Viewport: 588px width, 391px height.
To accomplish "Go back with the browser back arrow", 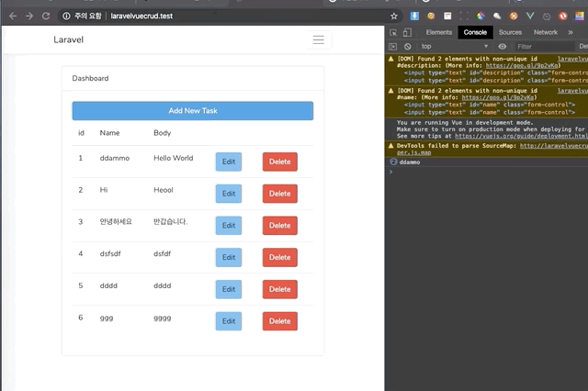I will pyautogui.click(x=13, y=17).
